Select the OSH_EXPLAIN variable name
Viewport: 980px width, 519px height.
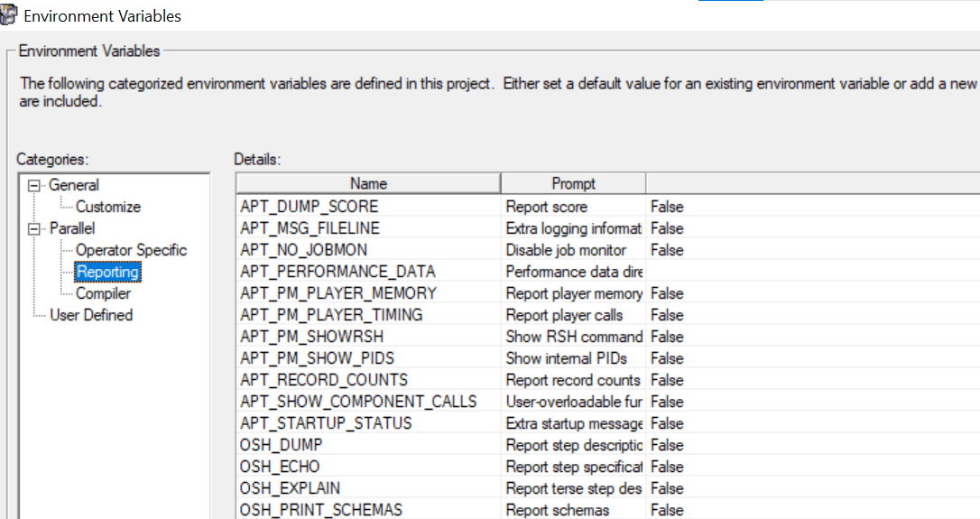(x=290, y=488)
